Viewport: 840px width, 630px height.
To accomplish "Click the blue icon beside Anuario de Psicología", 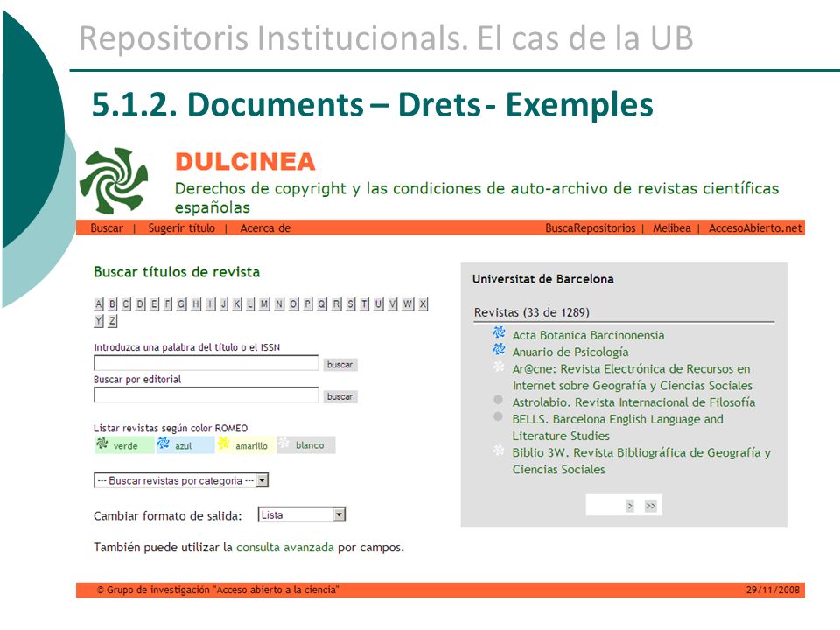I will (499, 349).
